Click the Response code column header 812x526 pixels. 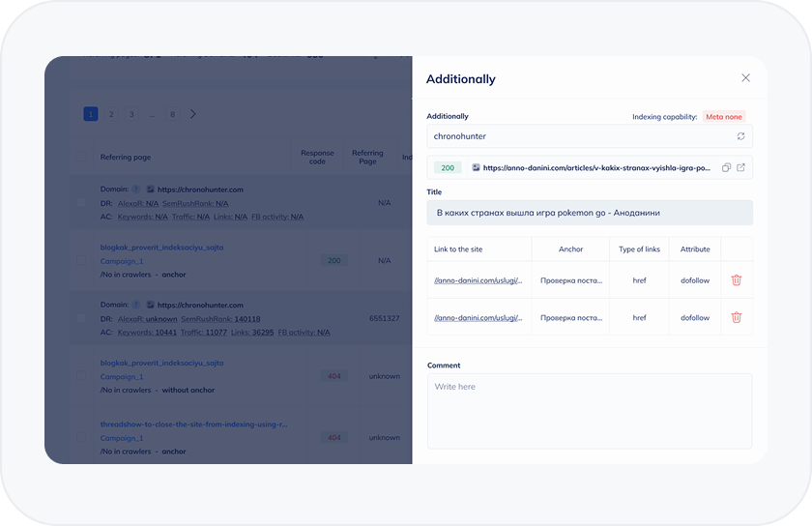[317, 157]
